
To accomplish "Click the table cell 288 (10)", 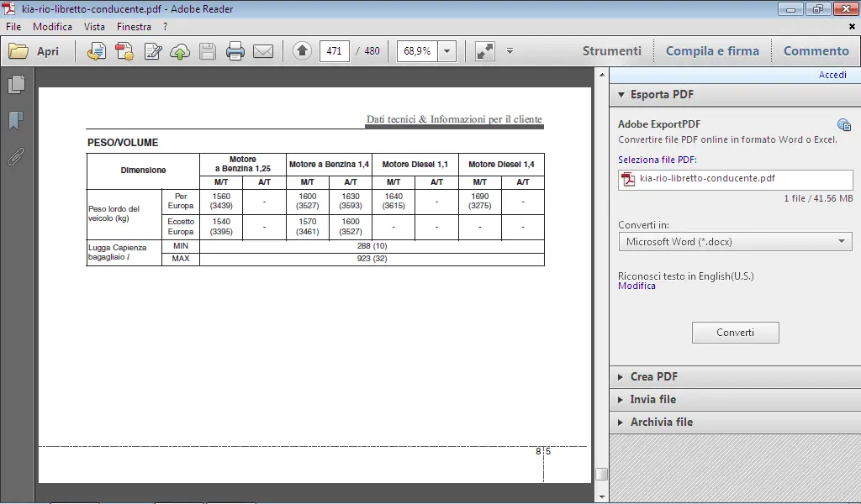I will pyautogui.click(x=372, y=245).
